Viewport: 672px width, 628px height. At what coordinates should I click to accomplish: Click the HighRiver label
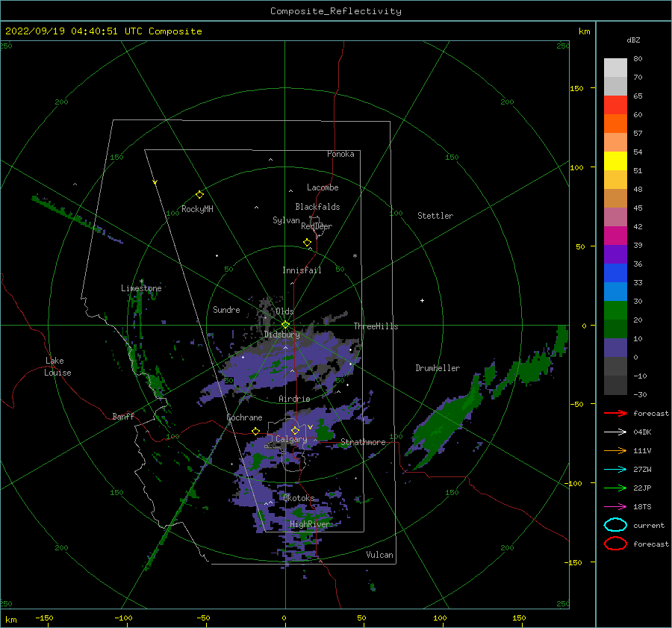[x=310, y=524]
